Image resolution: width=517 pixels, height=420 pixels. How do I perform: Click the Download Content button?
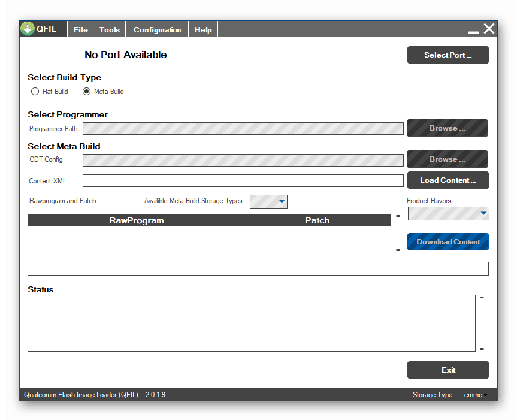pos(448,241)
